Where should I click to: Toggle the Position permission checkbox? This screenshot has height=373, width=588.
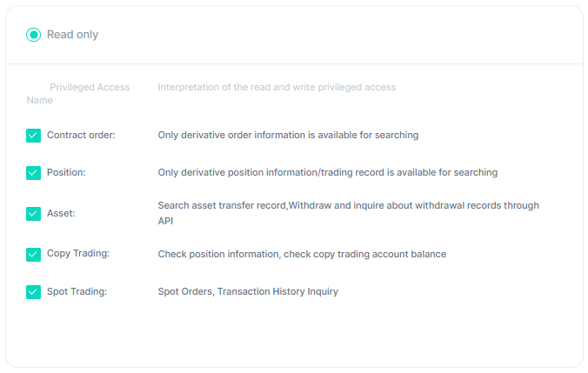coord(33,173)
